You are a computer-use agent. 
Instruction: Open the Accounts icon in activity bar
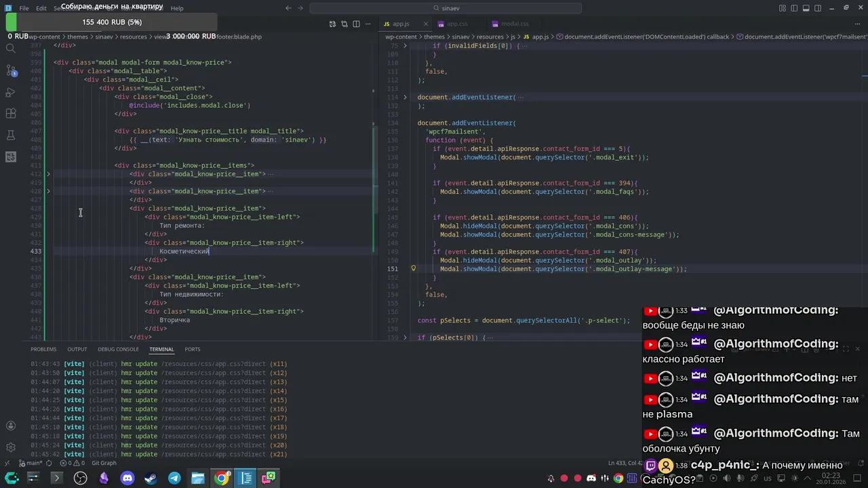(10, 426)
